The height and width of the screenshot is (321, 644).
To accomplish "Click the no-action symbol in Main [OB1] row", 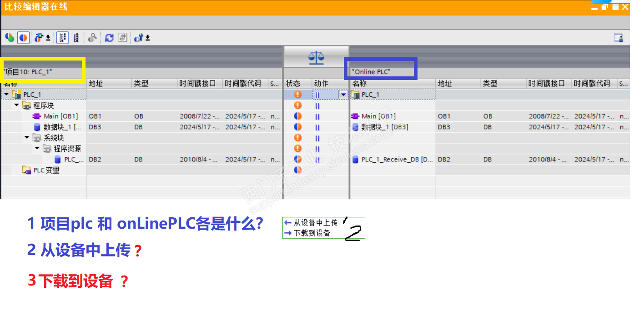I will 317,116.
